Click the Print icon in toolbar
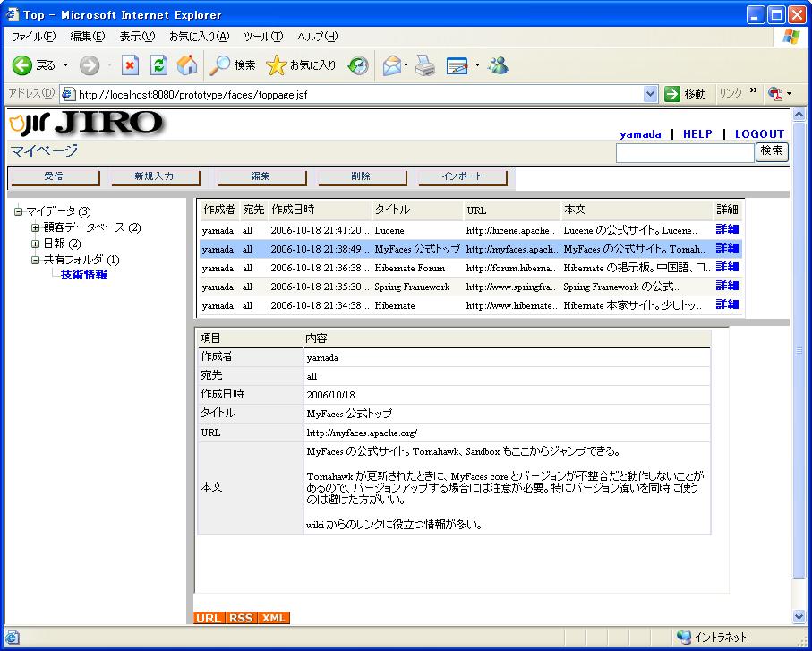 [424, 65]
